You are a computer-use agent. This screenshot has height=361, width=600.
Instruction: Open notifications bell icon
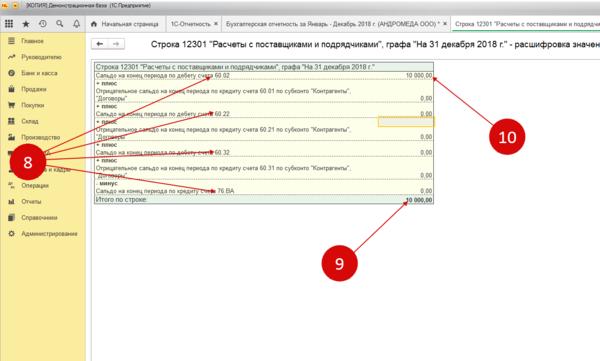(77, 24)
